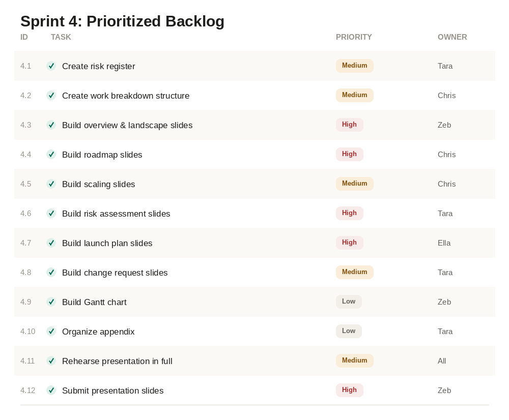This screenshot has width=509, height=420.
Task: Click the checkmark beside Create work breakdown structure
Action: click(51, 96)
